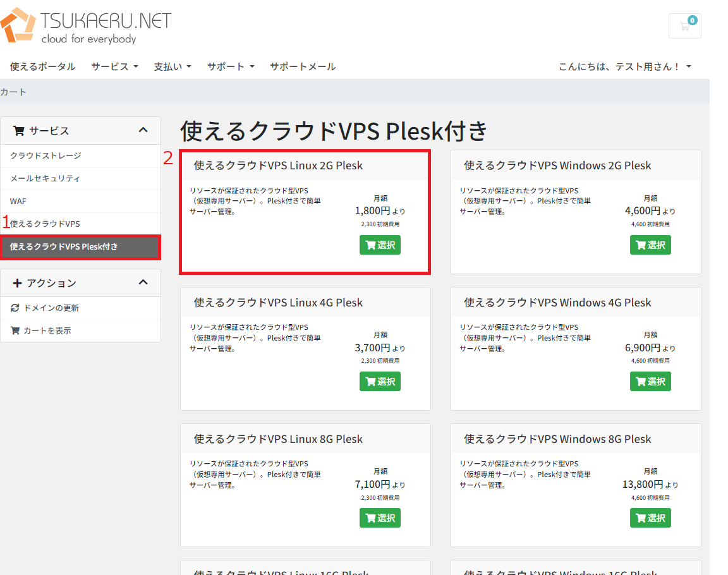Click cart icon beside カートを表示
728x575 pixels.
point(15,330)
